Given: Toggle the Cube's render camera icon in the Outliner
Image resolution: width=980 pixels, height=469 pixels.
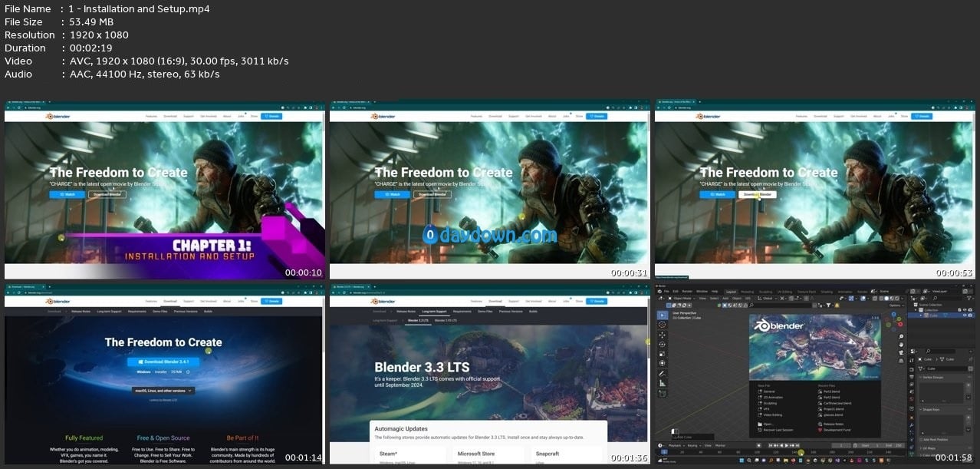Looking at the screenshot, I should [x=971, y=315].
